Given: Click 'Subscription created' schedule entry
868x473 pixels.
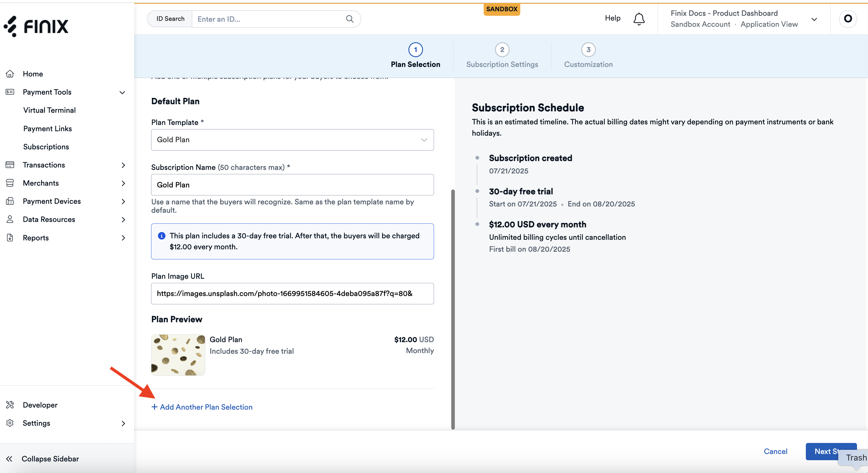Looking at the screenshot, I should tap(530, 158).
